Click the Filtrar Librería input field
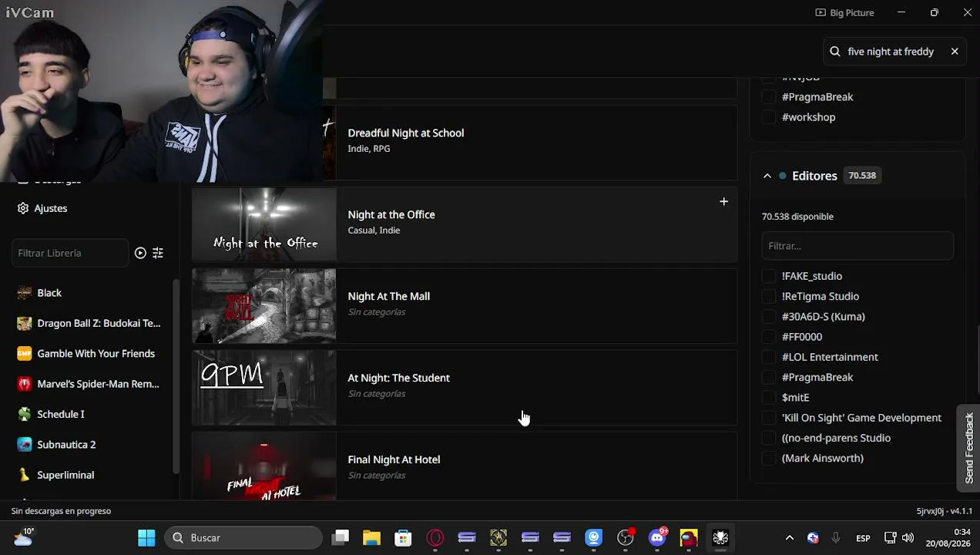The image size is (980, 555). (69, 253)
